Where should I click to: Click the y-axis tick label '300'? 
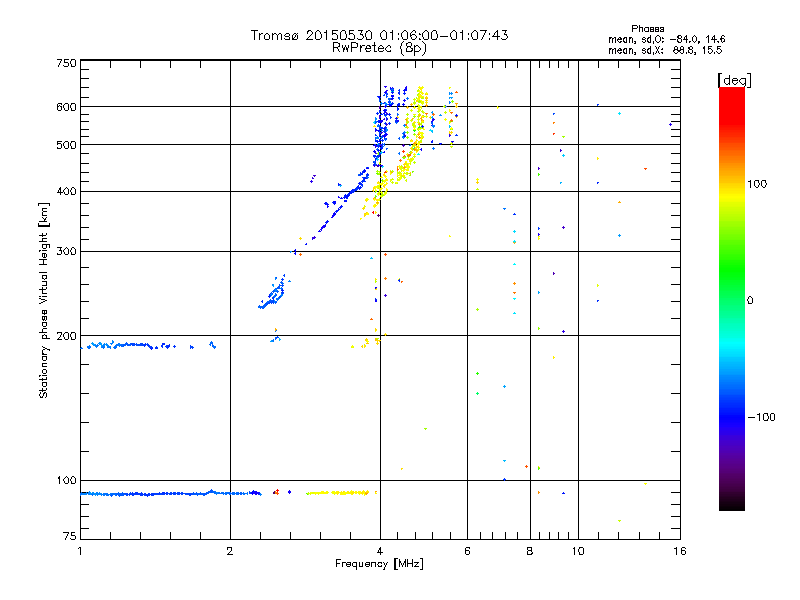tap(66, 252)
